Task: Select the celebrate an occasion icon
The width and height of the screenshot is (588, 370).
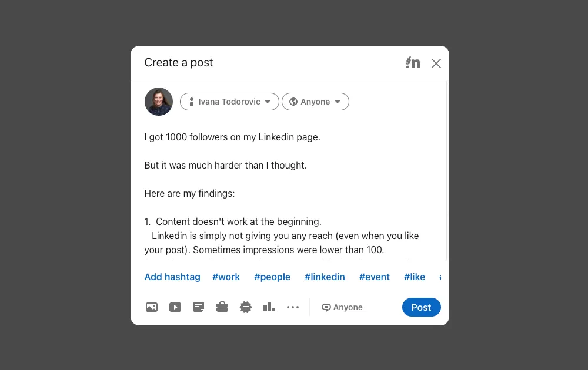Action: click(x=246, y=307)
